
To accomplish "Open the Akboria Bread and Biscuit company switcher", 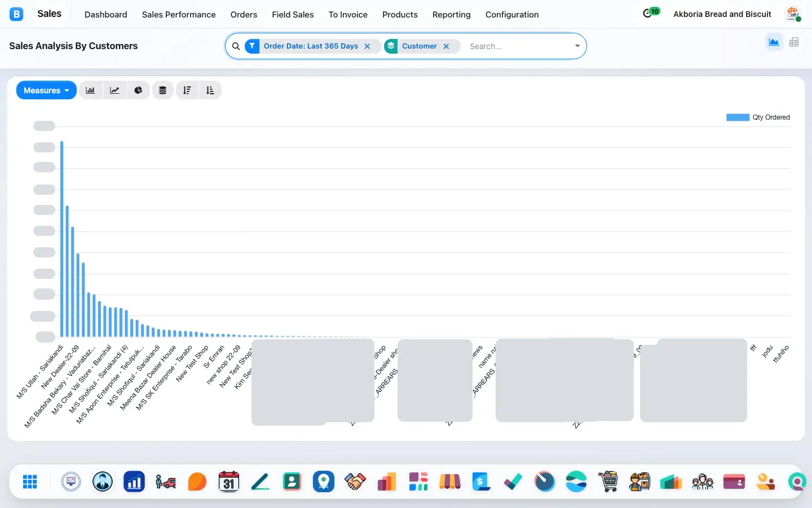I will click(x=722, y=14).
